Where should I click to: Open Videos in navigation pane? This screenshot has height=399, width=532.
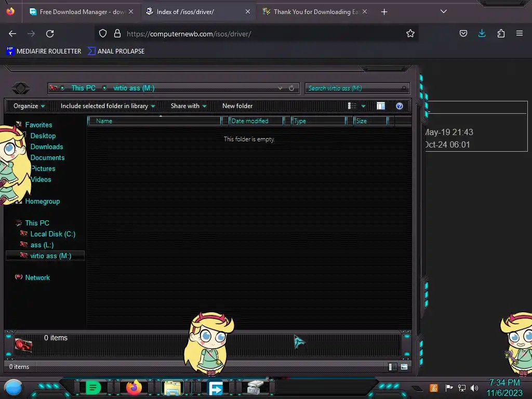coord(41,179)
